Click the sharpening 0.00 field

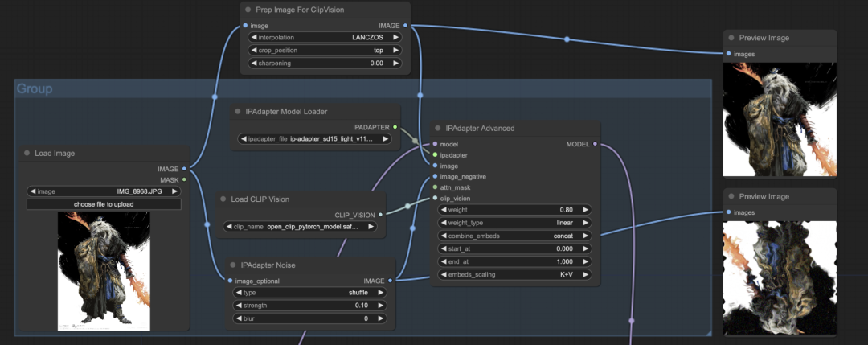tap(325, 64)
